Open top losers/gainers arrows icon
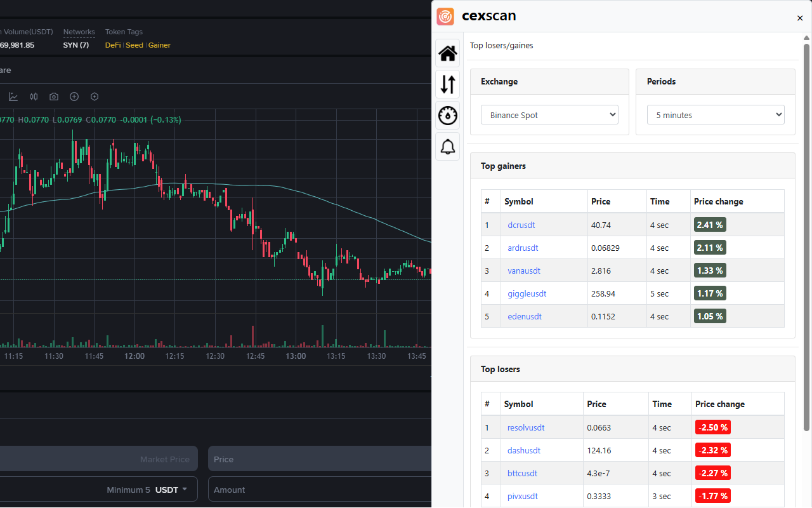This screenshot has width=812, height=508. coord(448,84)
